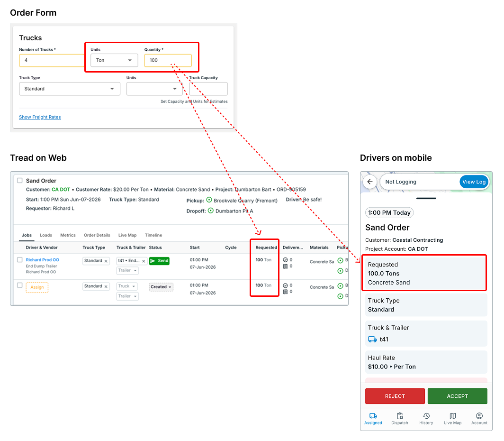The height and width of the screenshot is (441, 504).
Task: Click pickup site icon in Assign row
Action: pyautogui.click(x=341, y=286)
